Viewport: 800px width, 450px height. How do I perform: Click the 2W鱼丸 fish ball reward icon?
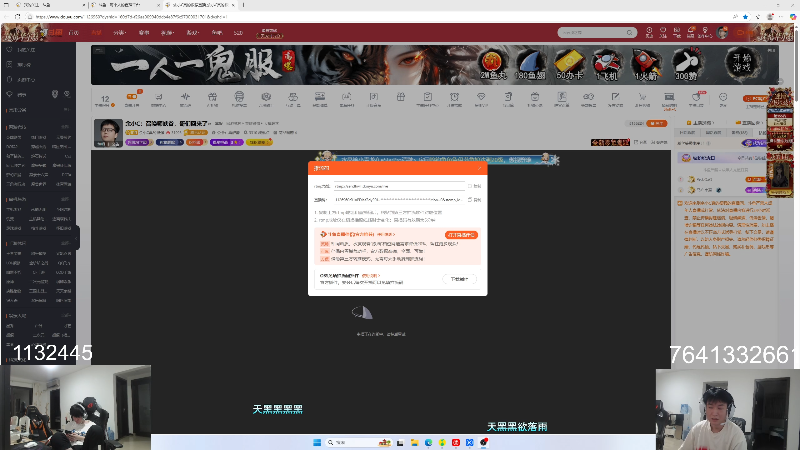tap(492, 64)
